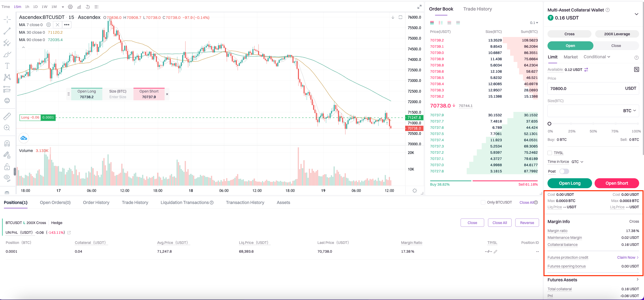Expand chart to fullscreen
The height and width of the screenshot is (300, 644).
point(419,7)
